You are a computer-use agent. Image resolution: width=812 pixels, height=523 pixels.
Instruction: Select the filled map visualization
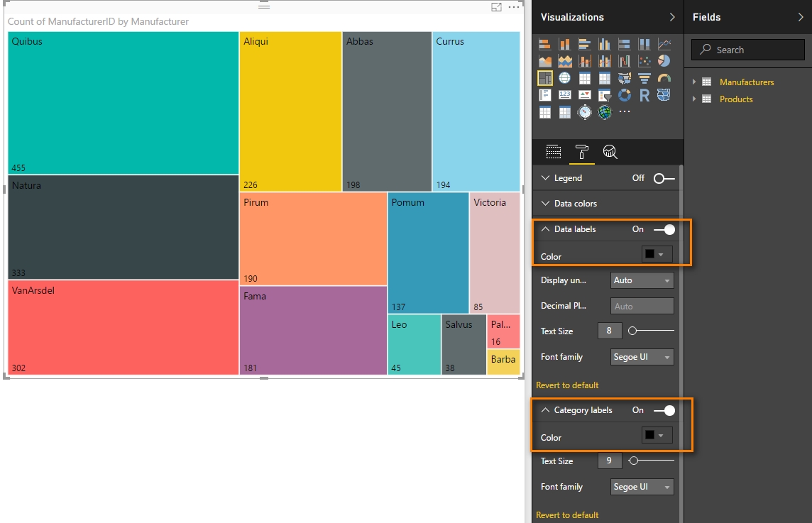tap(625, 78)
